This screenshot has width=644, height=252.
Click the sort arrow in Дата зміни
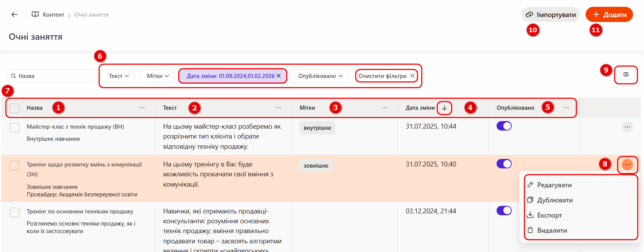[444, 108]
